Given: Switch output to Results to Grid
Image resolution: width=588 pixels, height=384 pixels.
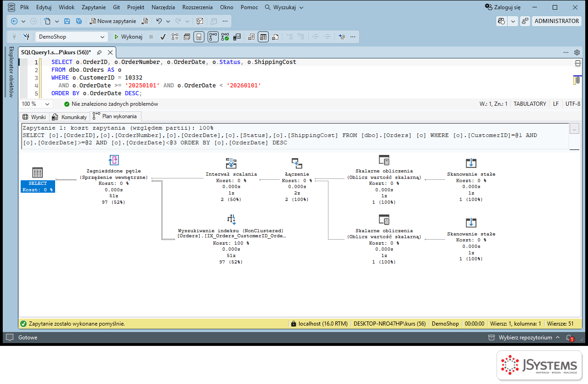Looking at the screenshot, I should tap(263, 37).
